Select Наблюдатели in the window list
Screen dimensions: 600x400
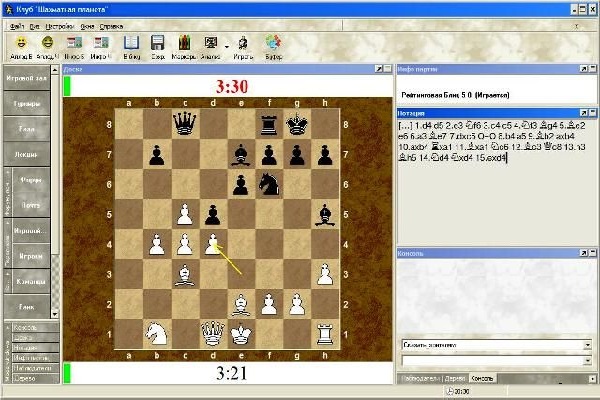pyautogui.click(x=36, y=368)
